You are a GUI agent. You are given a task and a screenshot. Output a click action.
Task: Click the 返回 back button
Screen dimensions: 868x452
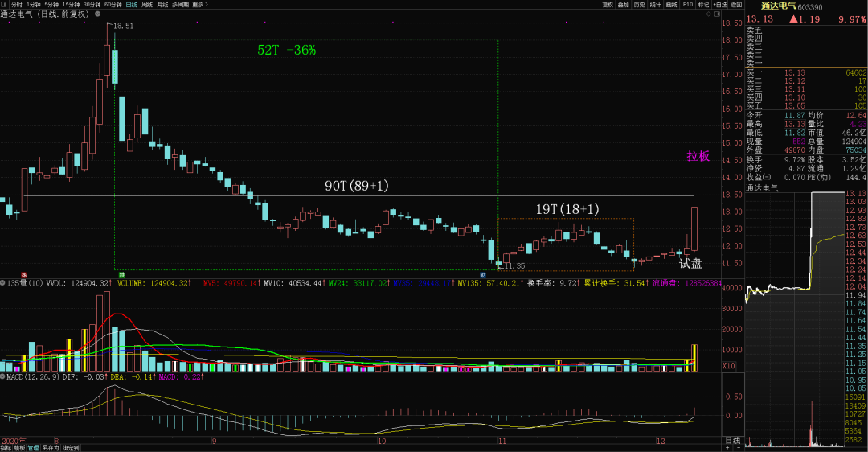[735, 5]
